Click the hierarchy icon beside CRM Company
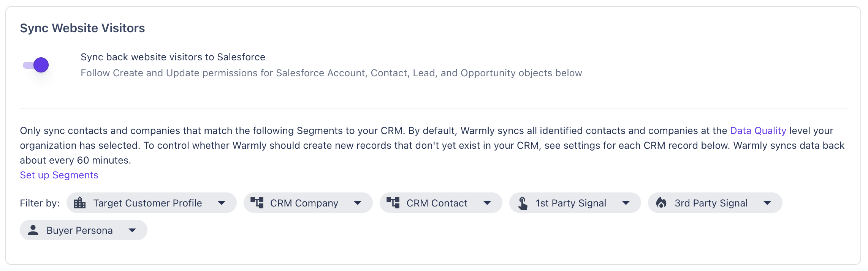 click(257, 203)
